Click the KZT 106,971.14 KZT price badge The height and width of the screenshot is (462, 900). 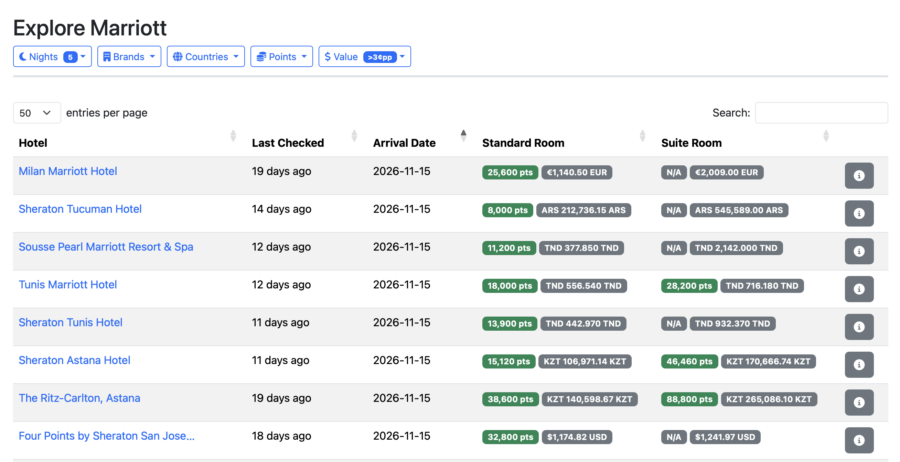pos(585,362)
